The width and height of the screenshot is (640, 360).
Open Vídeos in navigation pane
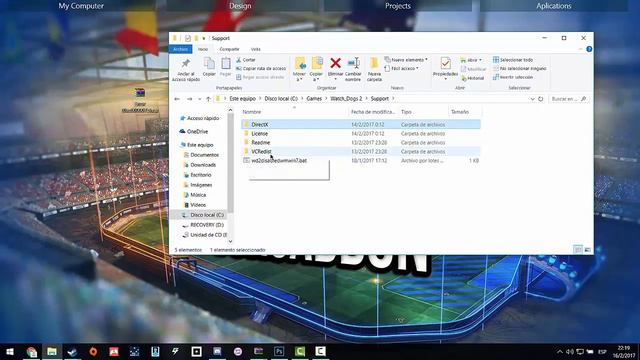click(x=195, y=205)
